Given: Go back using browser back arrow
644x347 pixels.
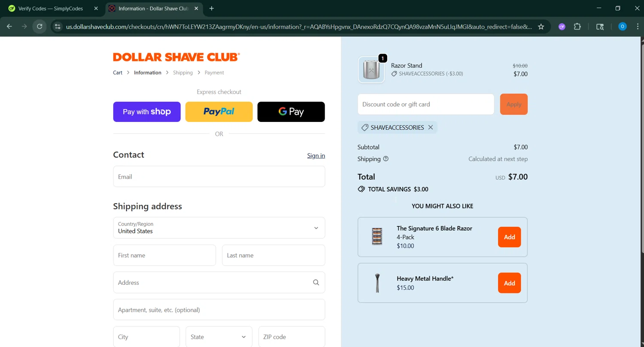Looking at the screenshot, I should 9,27.
